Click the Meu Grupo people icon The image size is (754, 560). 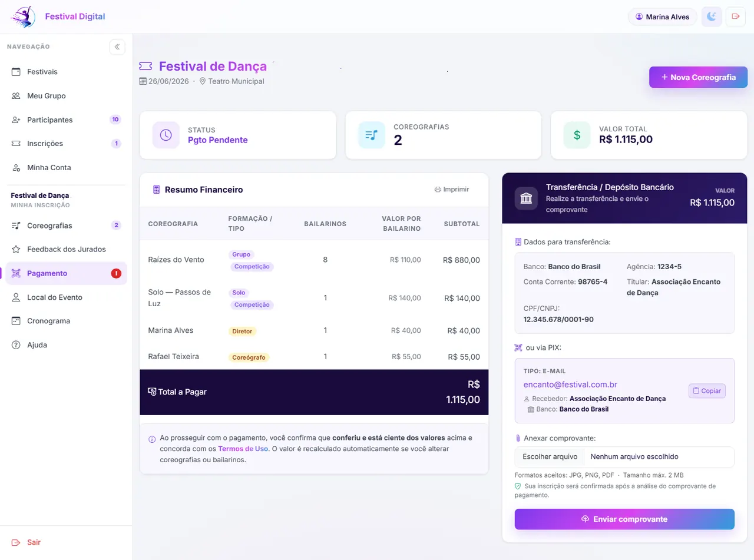coord(16,96)
